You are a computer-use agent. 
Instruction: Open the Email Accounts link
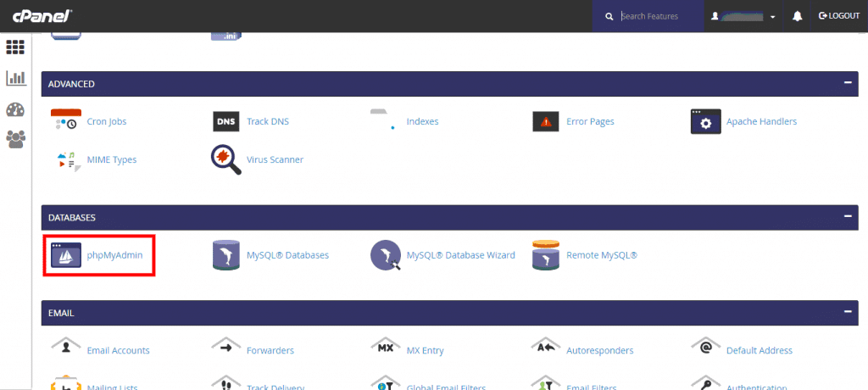(118, 350)
